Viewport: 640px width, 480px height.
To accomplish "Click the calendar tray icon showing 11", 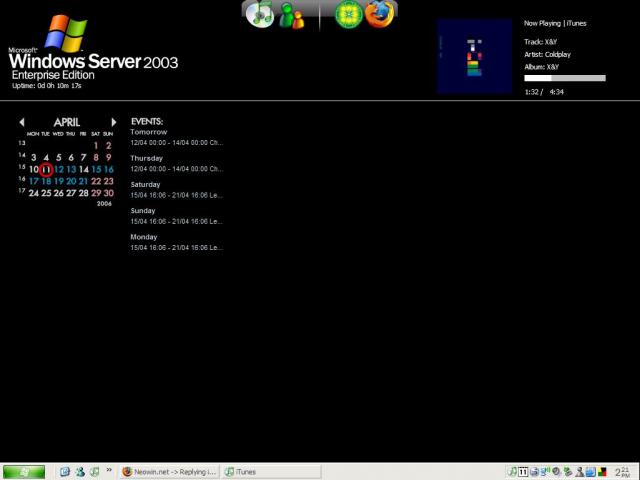I will click(x=523, y=472).
